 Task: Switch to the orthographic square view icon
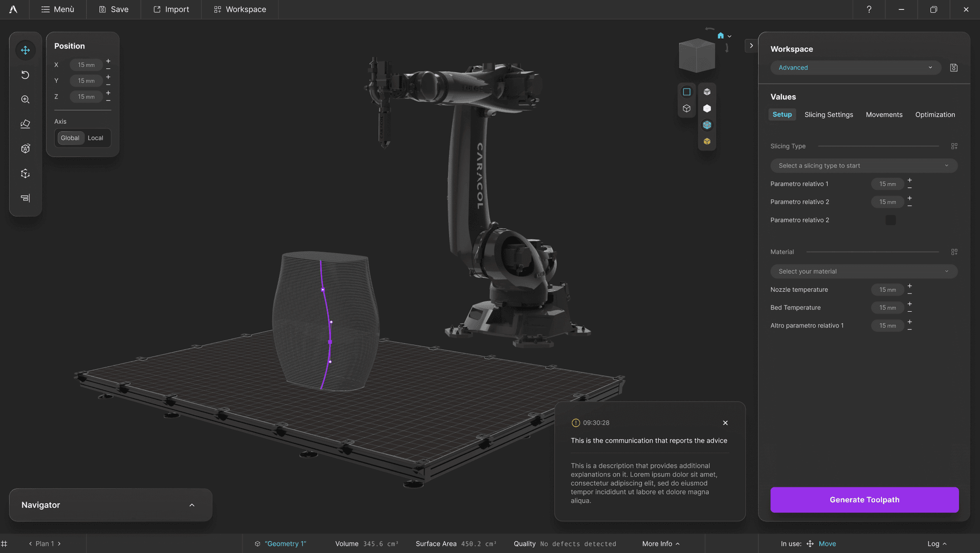tap(687, 92)
